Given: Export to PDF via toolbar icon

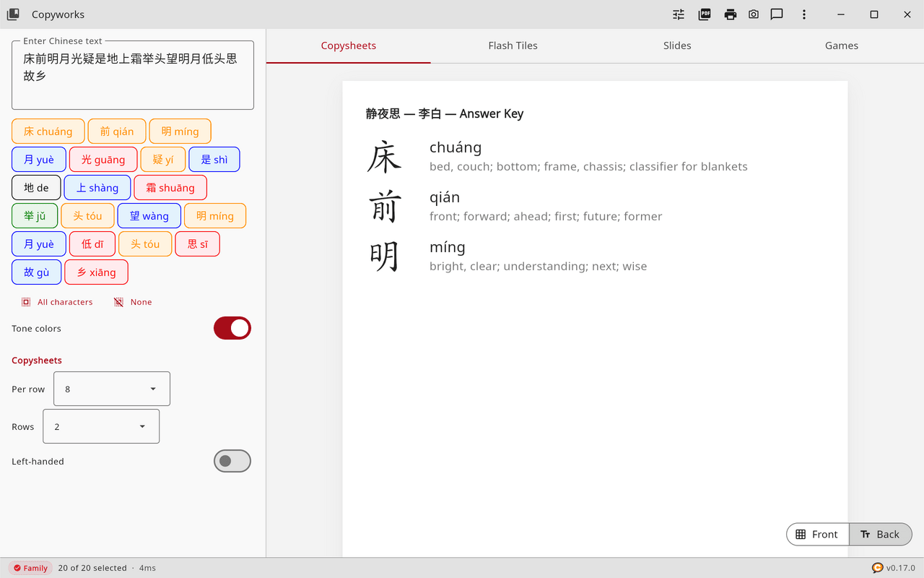Looking at the screenshot, I should pos(705,14).
